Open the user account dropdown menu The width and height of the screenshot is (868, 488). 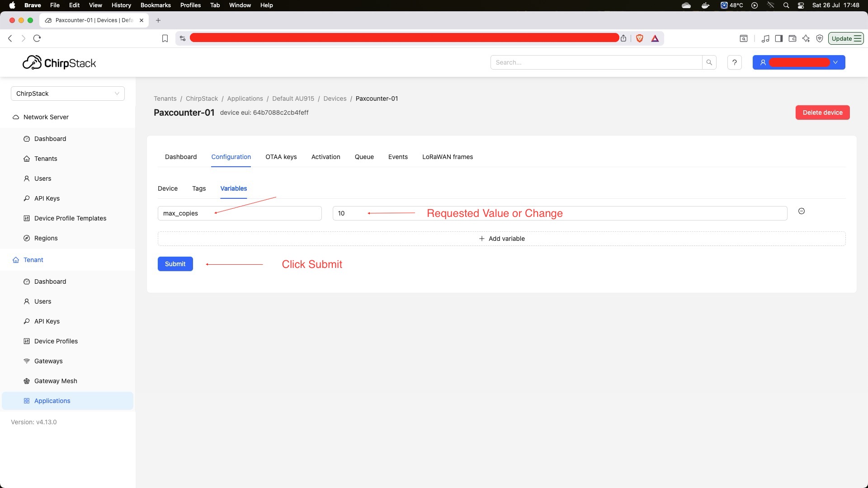tap(798, 62)
